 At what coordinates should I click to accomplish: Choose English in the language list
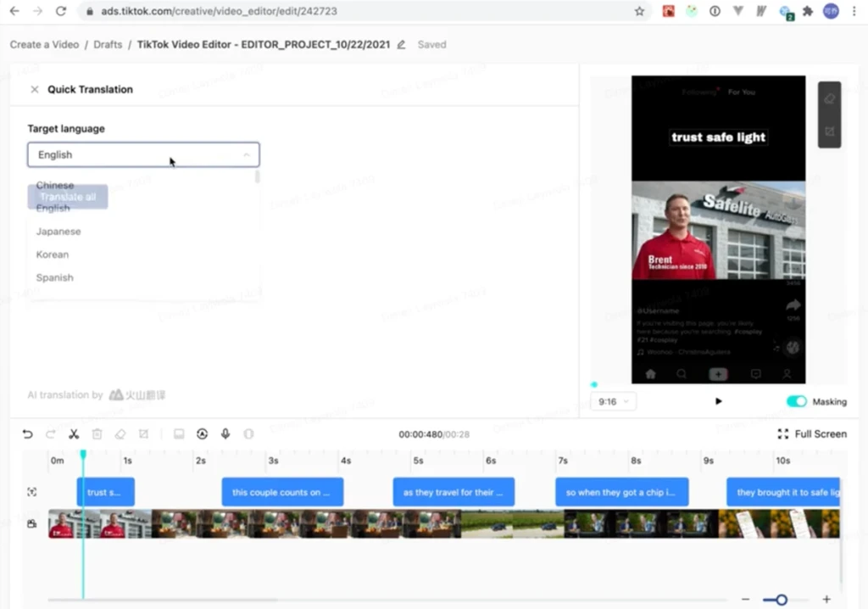coord(53,209)
